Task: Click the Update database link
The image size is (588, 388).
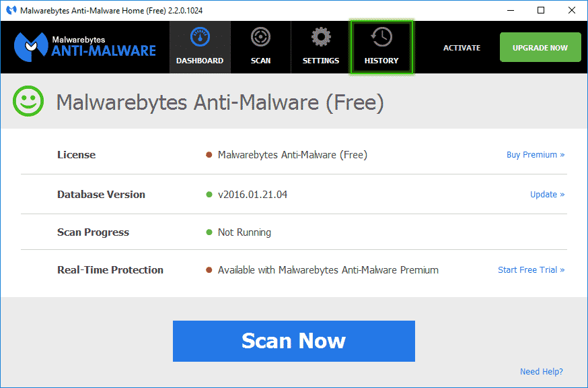Action: click(547, 195)
